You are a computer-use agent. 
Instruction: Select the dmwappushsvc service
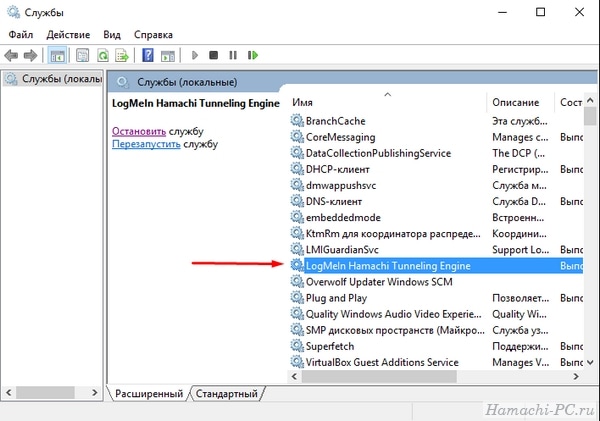[436, 185]
